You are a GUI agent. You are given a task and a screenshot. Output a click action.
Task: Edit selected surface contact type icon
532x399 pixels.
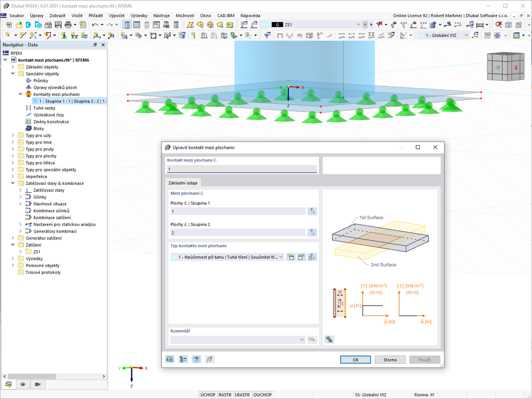[301, 257]
